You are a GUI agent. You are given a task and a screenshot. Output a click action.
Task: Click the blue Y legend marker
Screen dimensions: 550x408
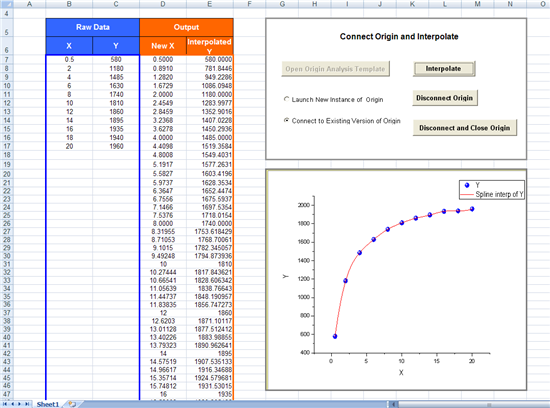pos(467,185)
